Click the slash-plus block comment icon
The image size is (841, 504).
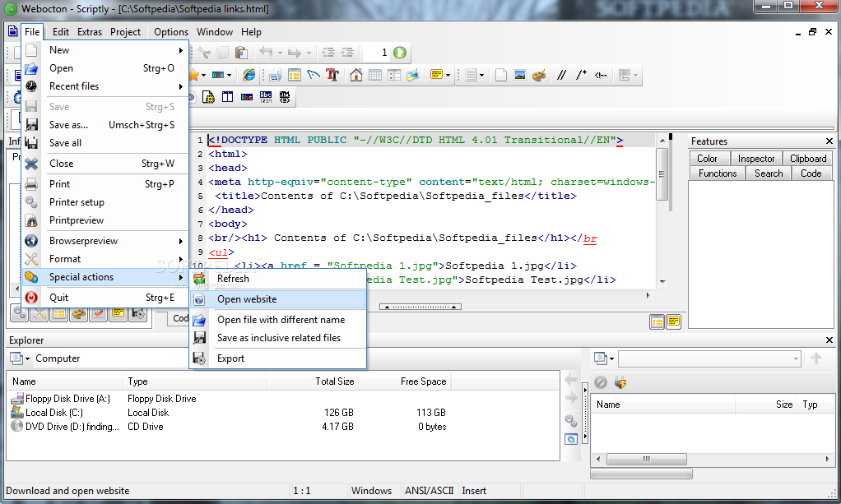(582, 75)
